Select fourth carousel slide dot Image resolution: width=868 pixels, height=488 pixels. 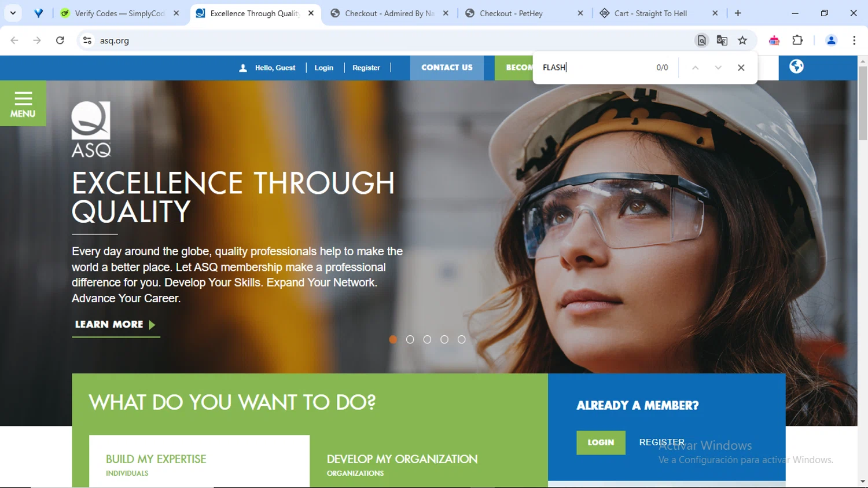click(x=444, y=340)
